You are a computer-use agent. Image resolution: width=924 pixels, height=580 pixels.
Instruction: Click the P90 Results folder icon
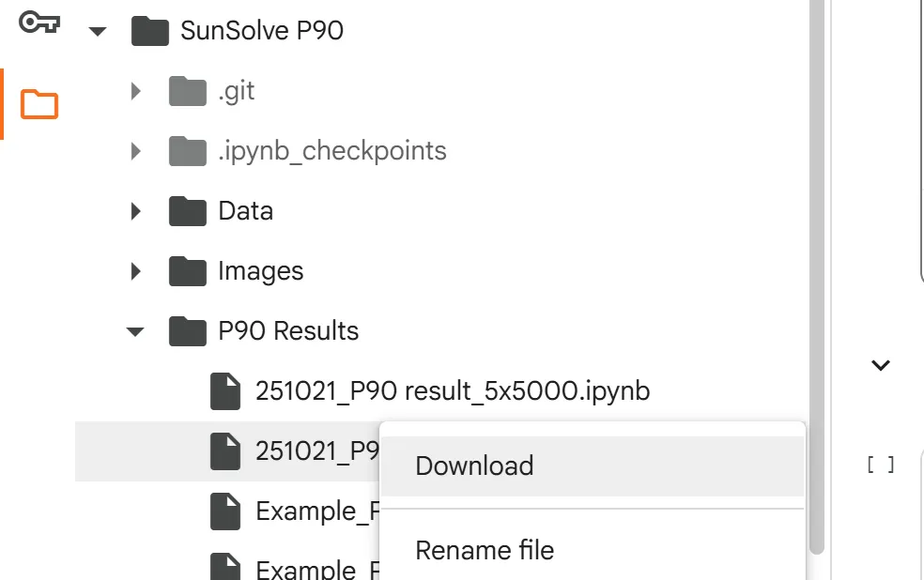(x=188, y=331)
